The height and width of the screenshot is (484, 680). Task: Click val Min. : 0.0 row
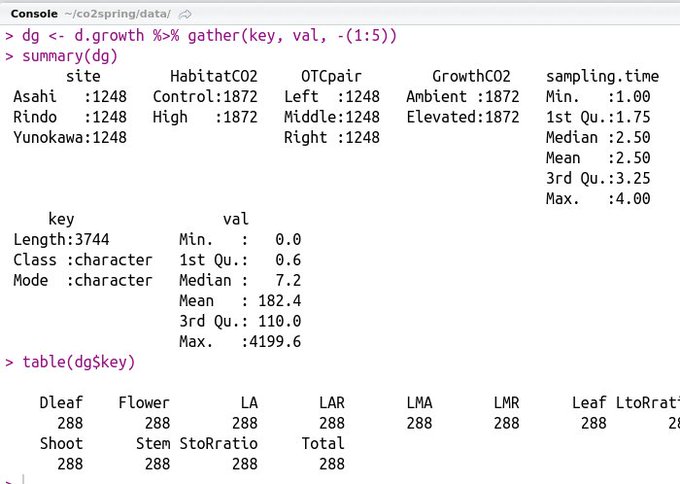[x=240, y=239]
